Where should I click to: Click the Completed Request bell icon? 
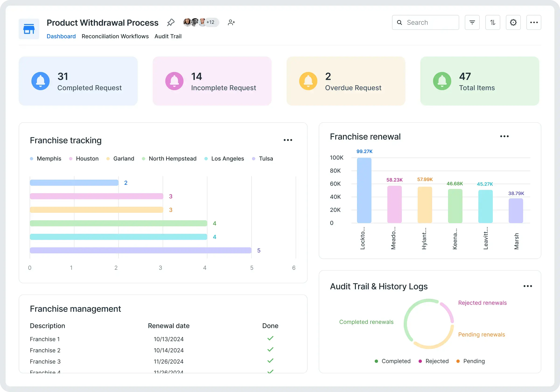click(41, 81)
